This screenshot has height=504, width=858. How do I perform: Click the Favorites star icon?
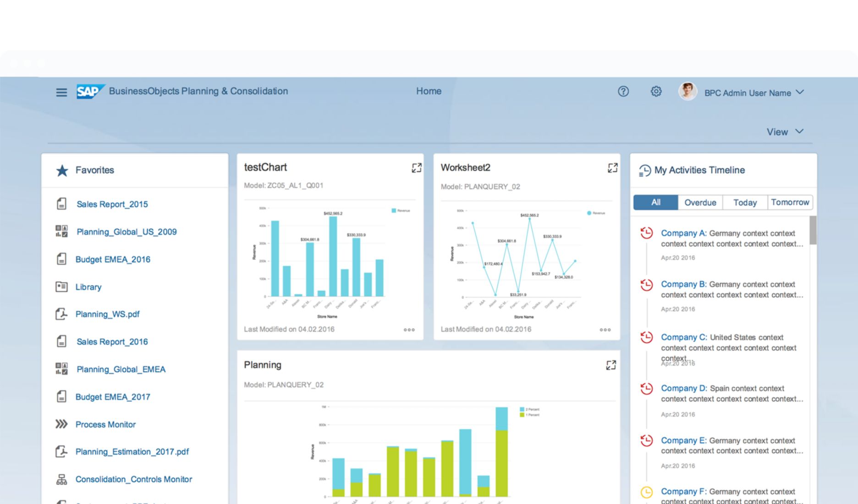[62, 170]
